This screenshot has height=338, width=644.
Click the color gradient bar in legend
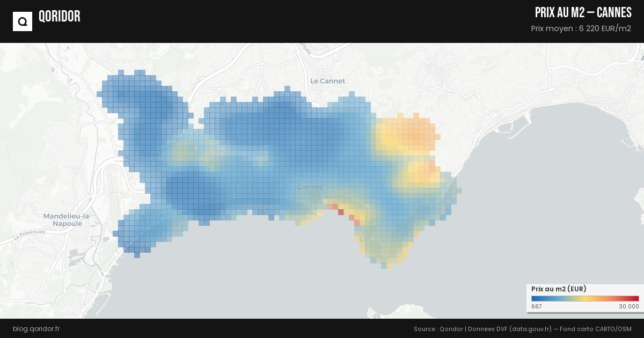585,299
